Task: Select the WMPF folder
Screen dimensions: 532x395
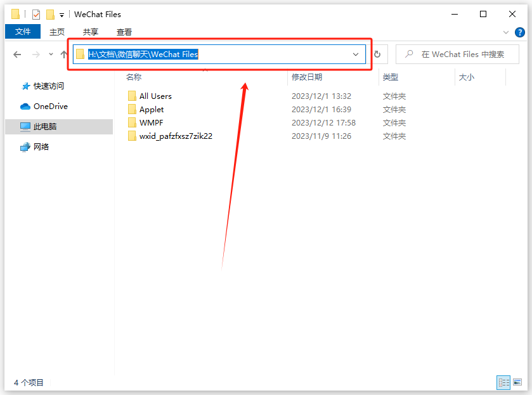Action: [x=152, y=122]
